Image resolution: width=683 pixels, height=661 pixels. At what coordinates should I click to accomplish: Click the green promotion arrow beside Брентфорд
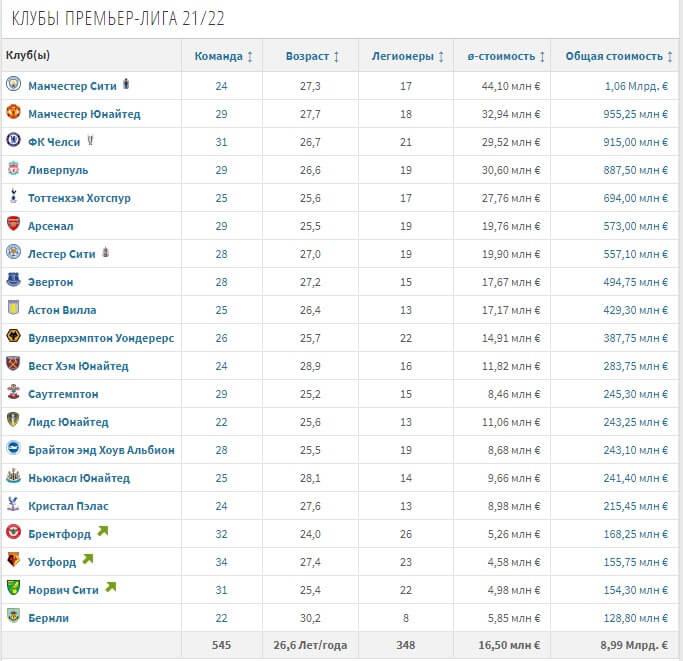[103, 531]
